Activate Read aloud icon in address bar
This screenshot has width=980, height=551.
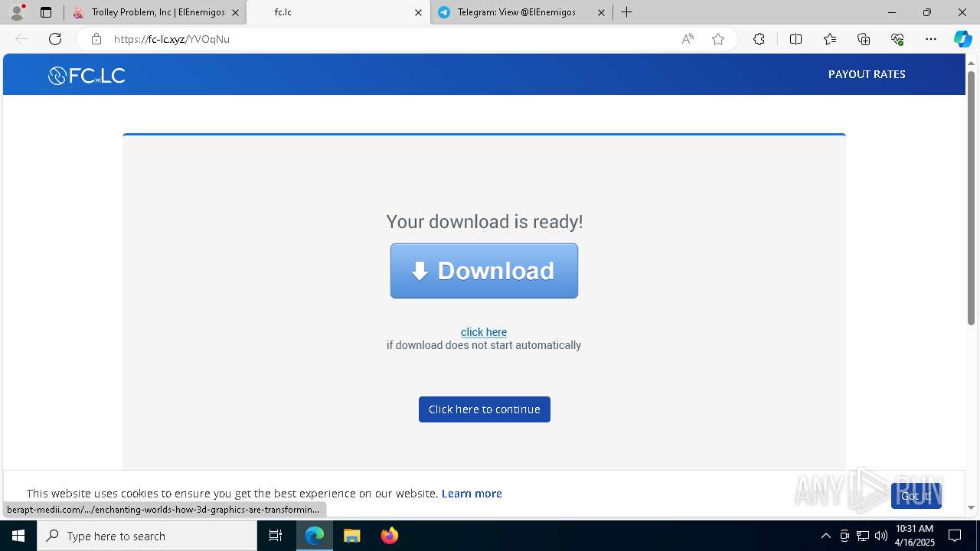point(688,39)
